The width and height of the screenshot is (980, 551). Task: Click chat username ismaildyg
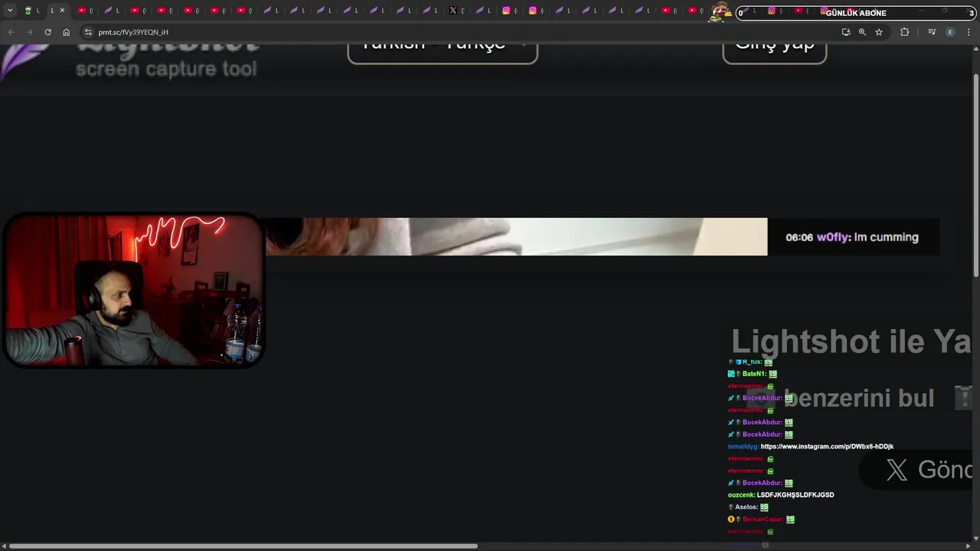click(x=743, y=446)
